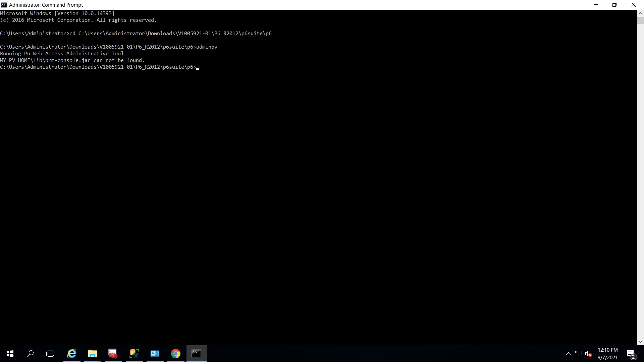This screenshot has height=362, width=644.
Task: Open the red toolbox Server Manager icon
Action: tap(113, 354)
